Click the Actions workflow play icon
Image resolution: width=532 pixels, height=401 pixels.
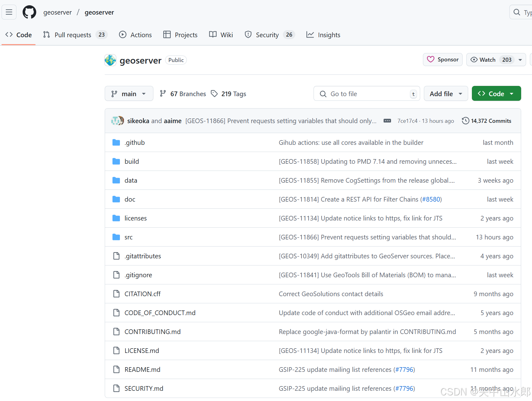point(123,35)
